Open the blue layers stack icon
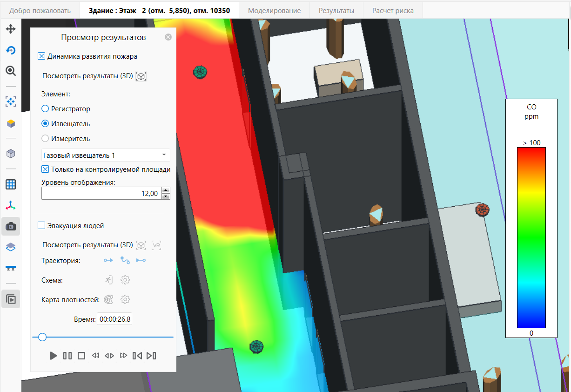This screenshot has width=571, height=392. pyautogui.click(x=10, y=247)
